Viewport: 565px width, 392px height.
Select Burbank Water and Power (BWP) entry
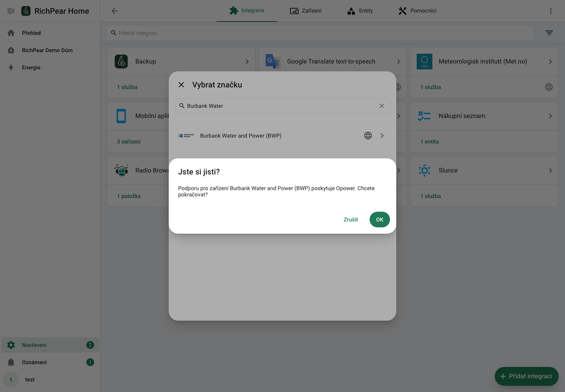pos(282,136)
